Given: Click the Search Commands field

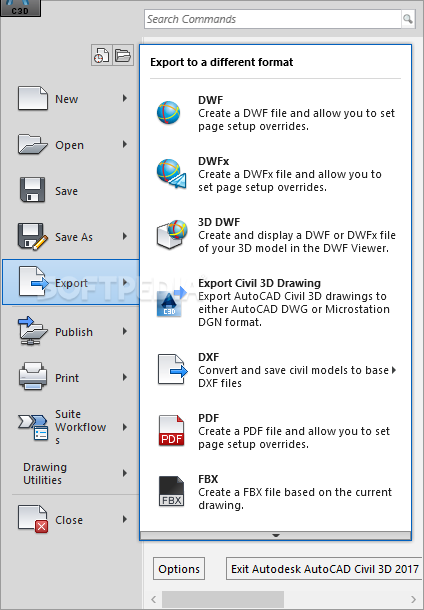Looking at the screenshot, I should (x=273, y=19).
